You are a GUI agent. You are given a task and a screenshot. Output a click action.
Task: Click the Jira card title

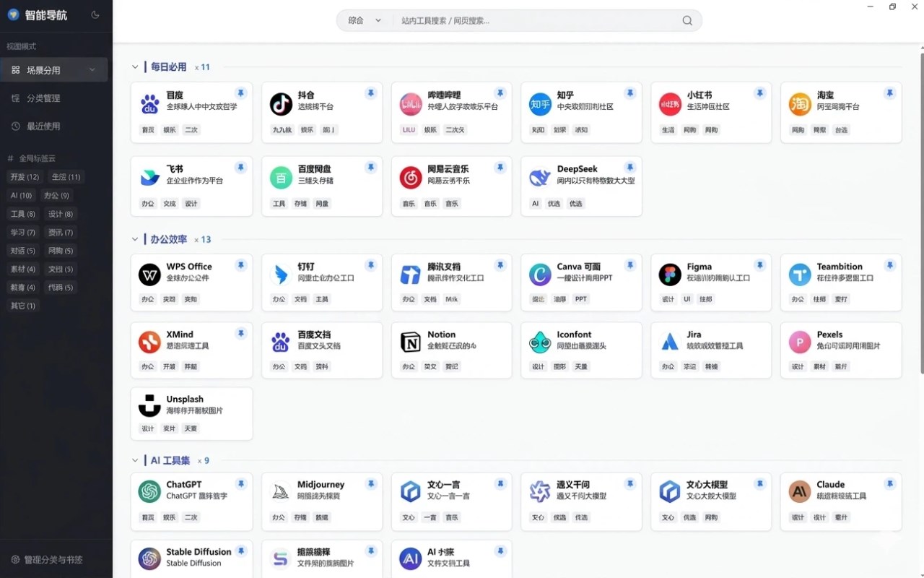(x=694, y=335)
